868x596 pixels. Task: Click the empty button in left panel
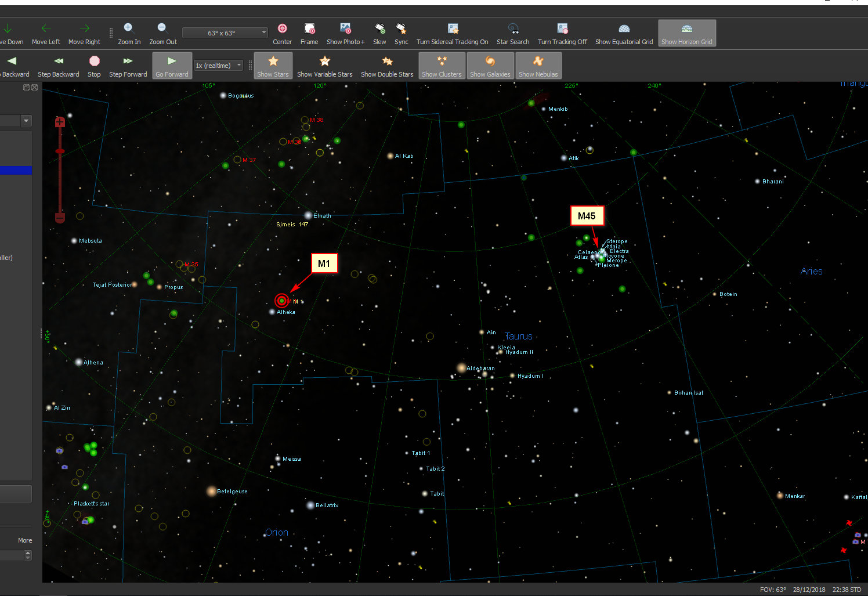point(16,494)
